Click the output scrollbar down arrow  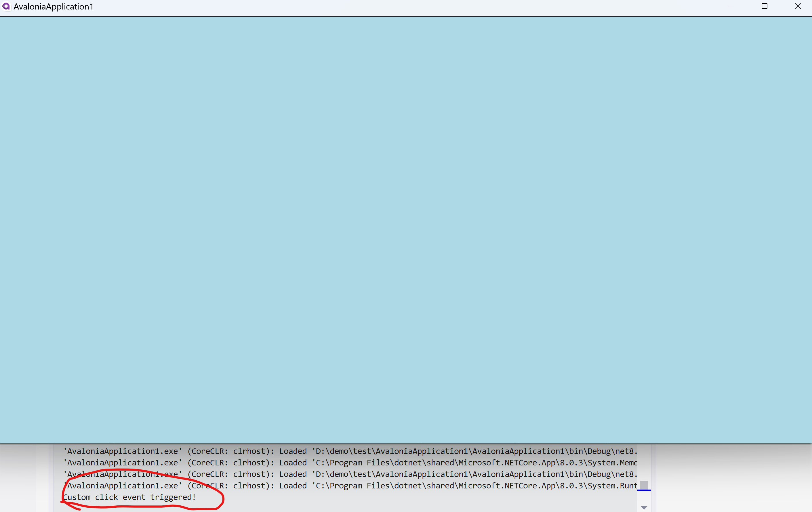pos(644,508)
